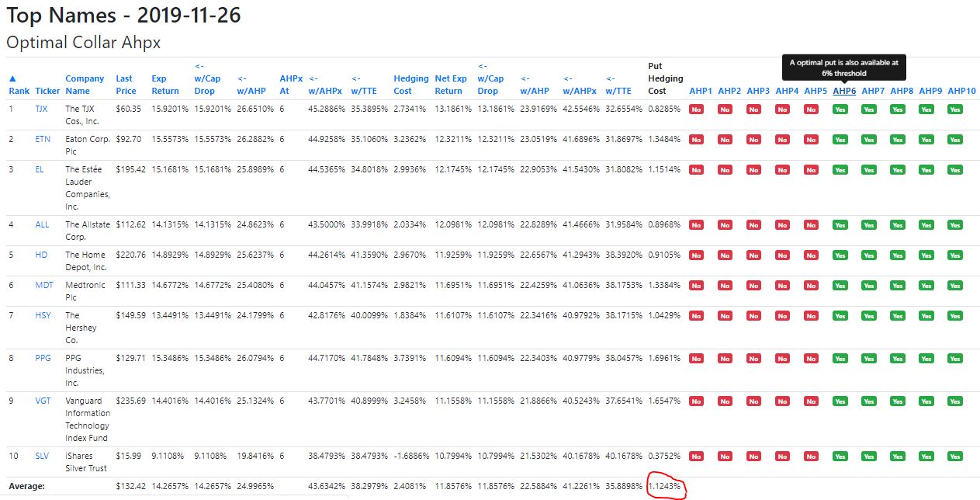The height and width of the screenshot is (500, 980).
Task: Click the AHP7 column header
Action: tap(873, 91)
